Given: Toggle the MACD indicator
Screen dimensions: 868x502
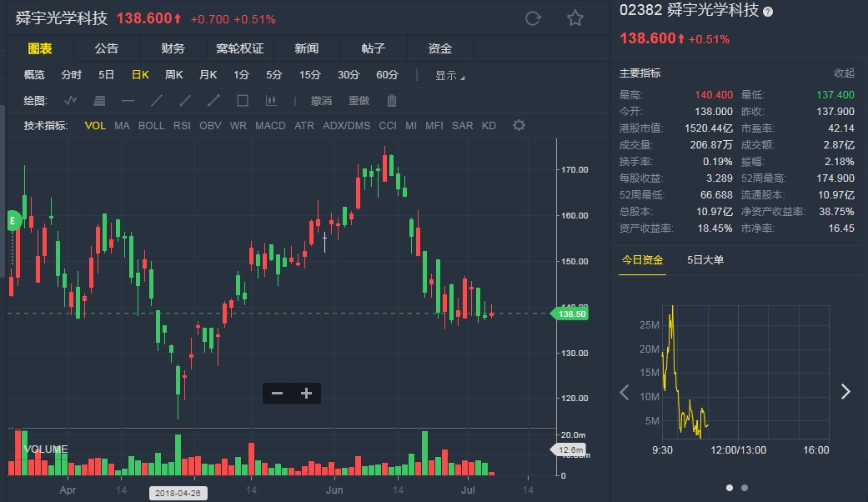Looking at the screenshot, I should [270, 126].
